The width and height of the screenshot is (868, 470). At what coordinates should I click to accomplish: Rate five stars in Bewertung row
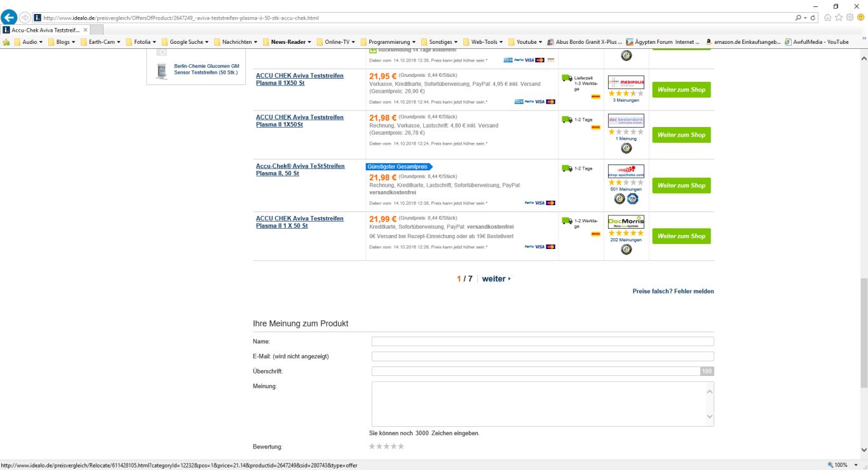pos(401,446)
